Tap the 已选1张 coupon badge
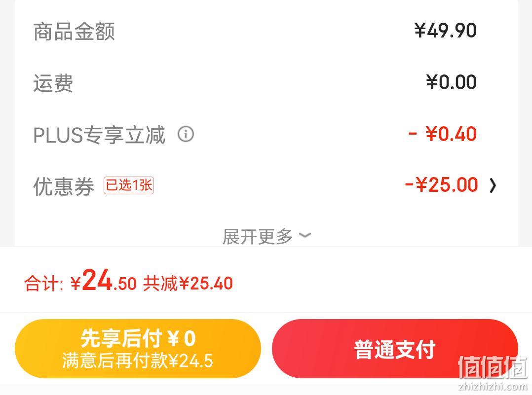This screenshot has width=532, height=395. point(129,185)
